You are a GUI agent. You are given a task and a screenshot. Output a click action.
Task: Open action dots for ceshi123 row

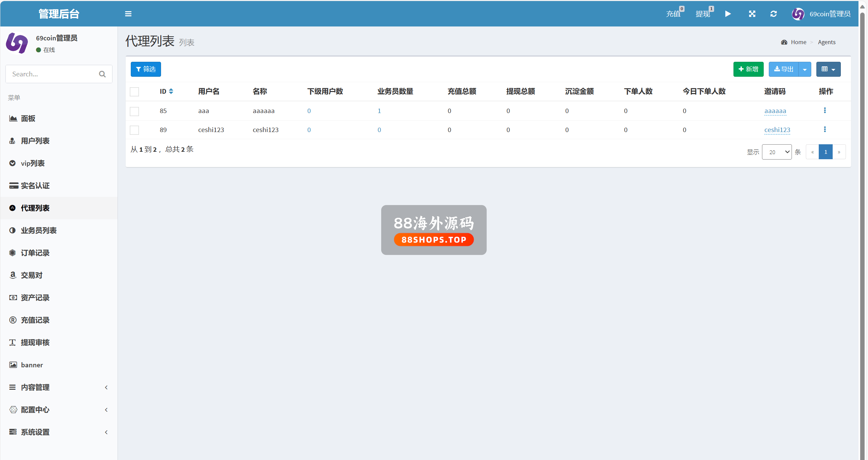825,129
